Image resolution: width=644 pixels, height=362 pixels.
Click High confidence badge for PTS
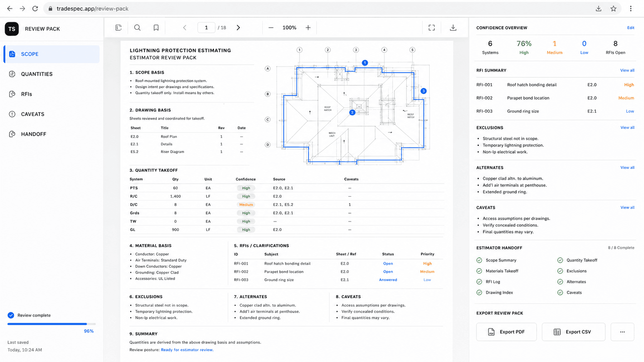click(246, 188)
